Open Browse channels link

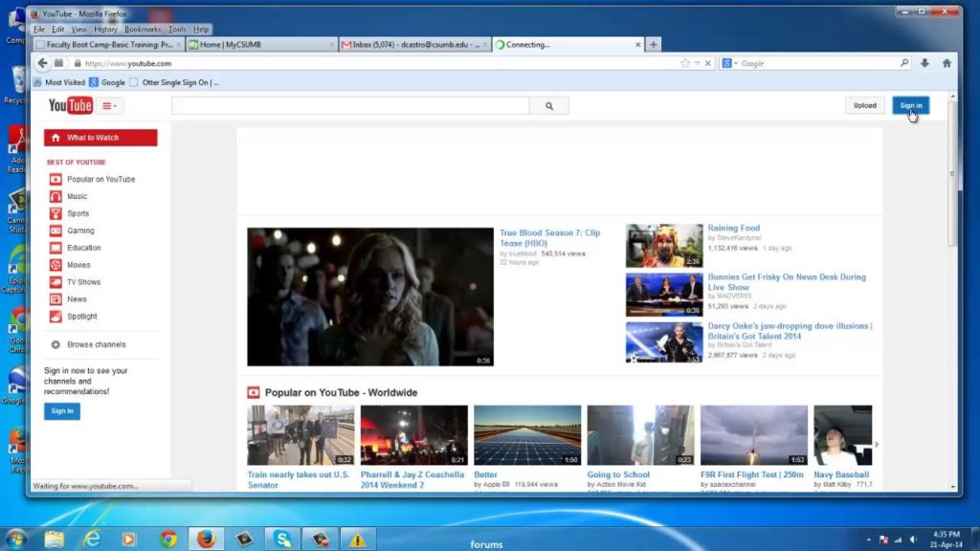[97, 344]
